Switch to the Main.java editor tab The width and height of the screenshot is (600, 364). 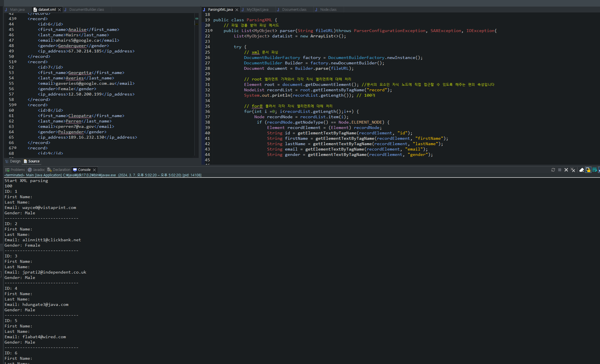[x=17, y=10]
